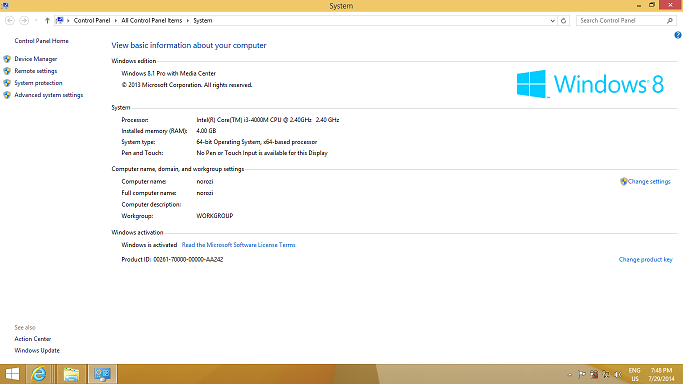Select Control Panel in breadcrumb path
This screenshot has width=683, height=384.
(x=92, y=20)
